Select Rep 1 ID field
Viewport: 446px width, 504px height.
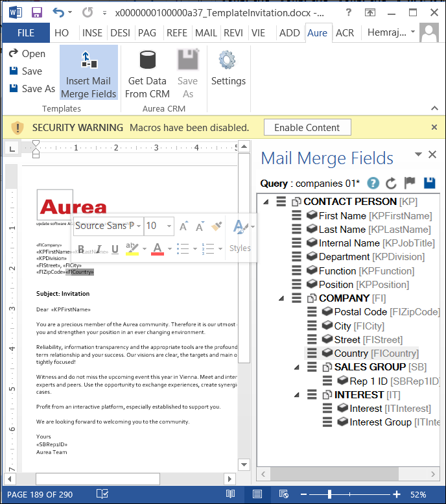click(x=394, y=381)
